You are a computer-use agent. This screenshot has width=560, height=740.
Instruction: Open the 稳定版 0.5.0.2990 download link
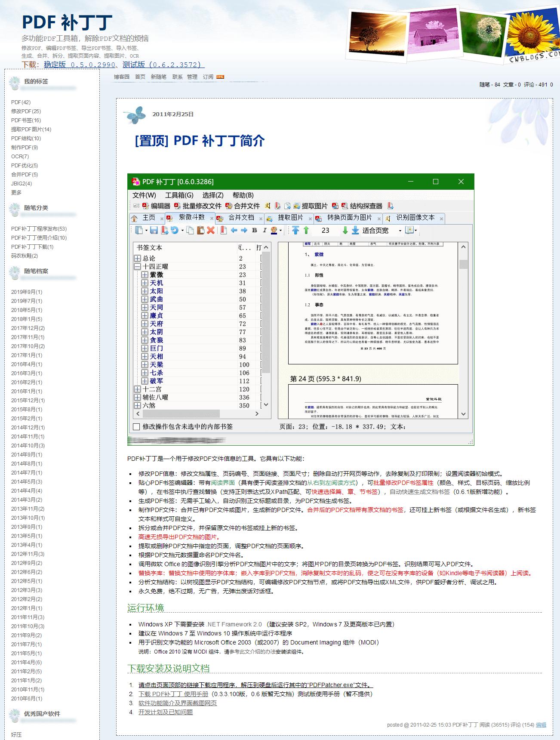click(x=80, y=65)
